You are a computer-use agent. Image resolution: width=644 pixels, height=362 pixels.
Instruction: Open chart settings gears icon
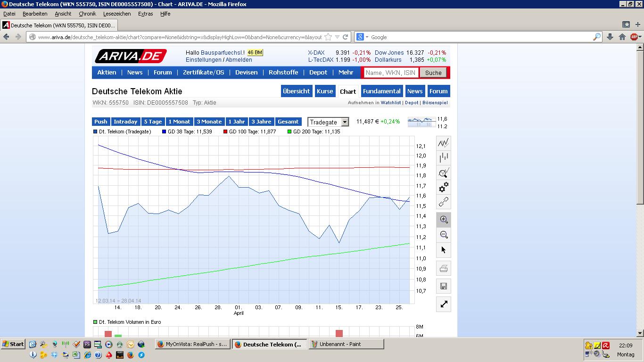[443, 187]
